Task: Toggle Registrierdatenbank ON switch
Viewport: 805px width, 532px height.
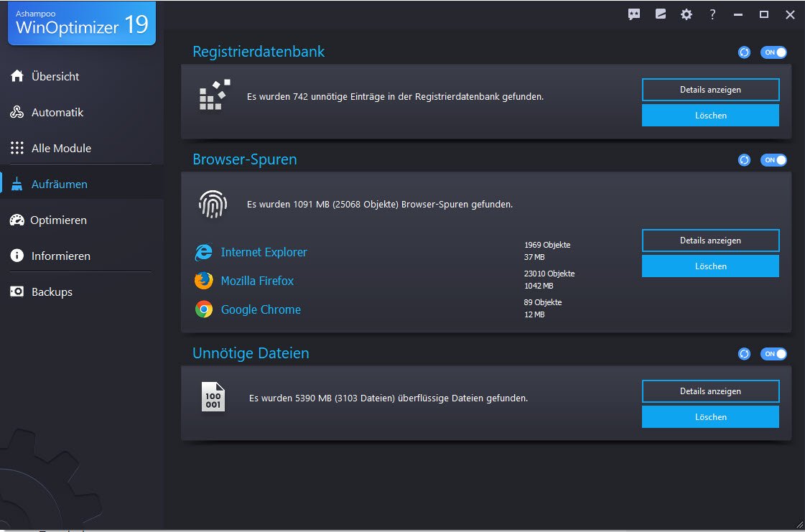Action: (x=773, y=52)
